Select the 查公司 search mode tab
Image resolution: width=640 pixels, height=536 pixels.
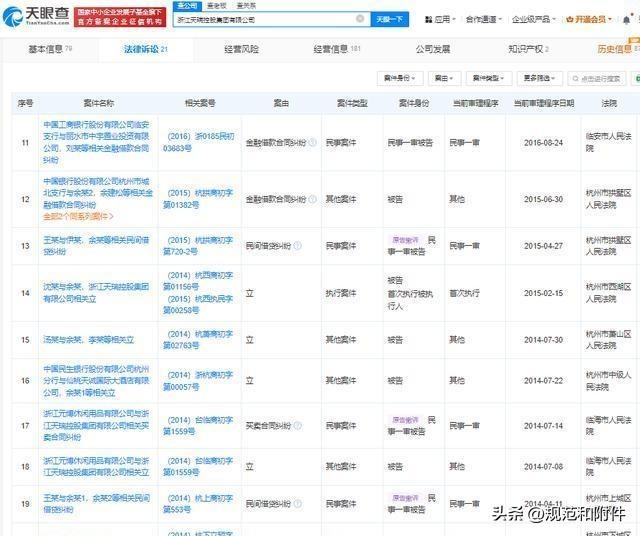pos(187,6)
